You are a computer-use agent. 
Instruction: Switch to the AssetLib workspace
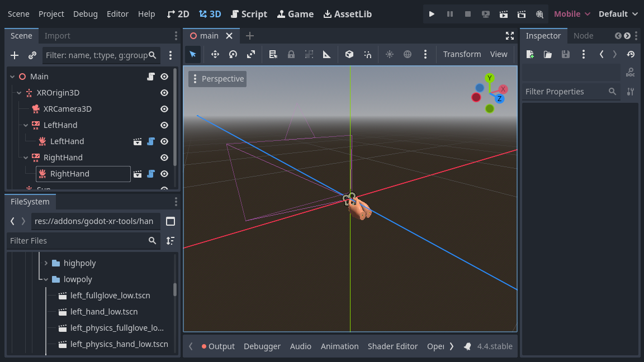pyautogui.click(x=347, y=14)
